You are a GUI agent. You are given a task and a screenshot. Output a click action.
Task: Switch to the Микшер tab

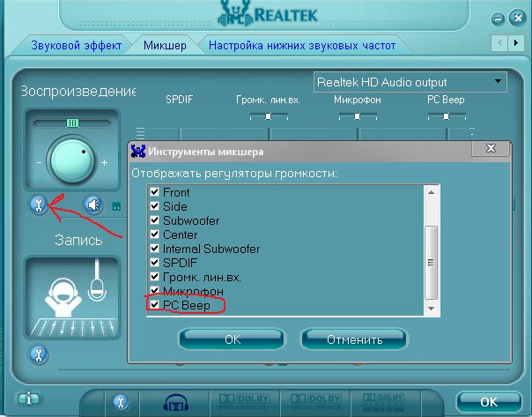(x=165, y=45)
